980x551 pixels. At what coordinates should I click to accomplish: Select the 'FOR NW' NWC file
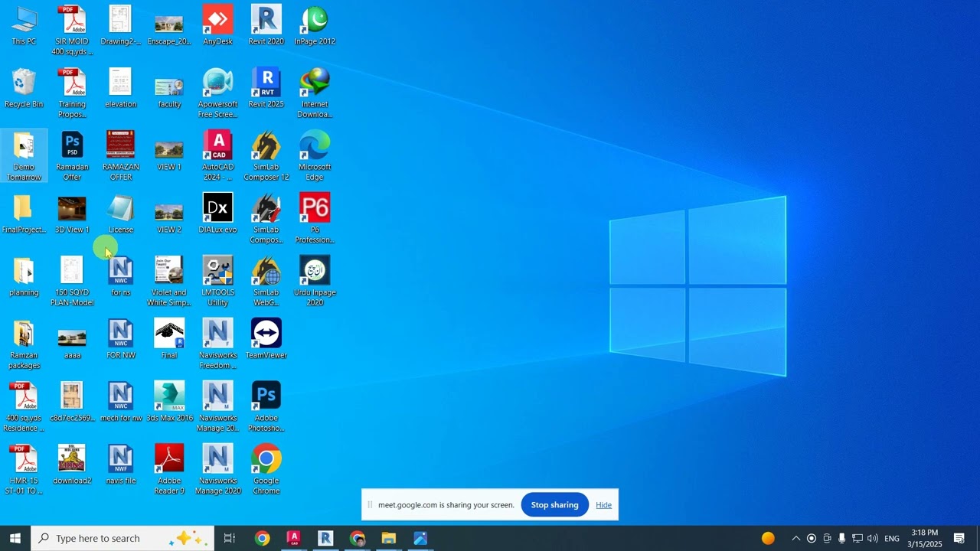tap(121, 340)
